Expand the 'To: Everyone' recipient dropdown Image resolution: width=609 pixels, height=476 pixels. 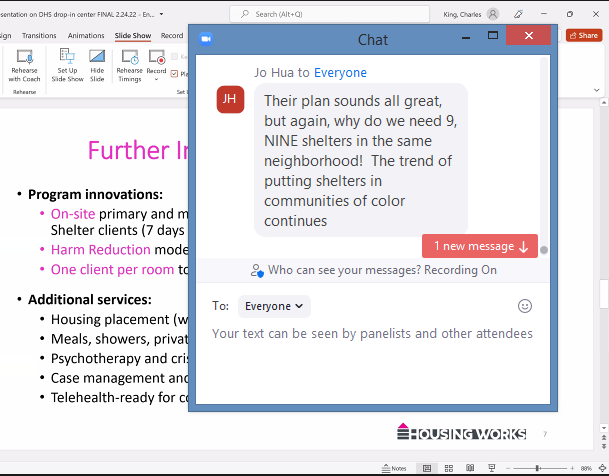click(275, 306)
